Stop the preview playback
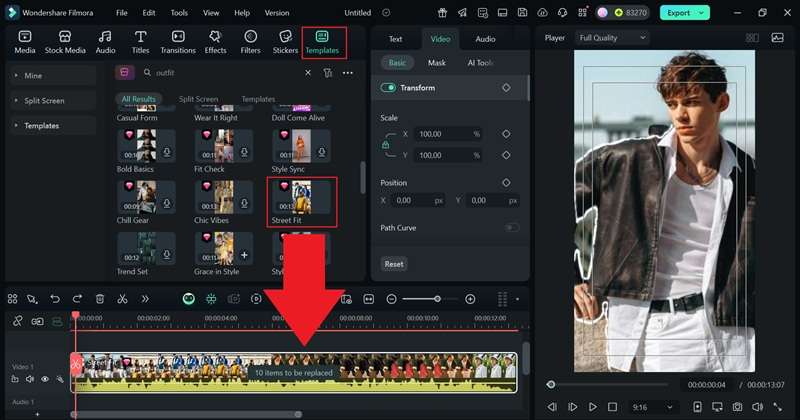Image resolution: width=800 pixels, height=420 pixels. tap(612, 407)
